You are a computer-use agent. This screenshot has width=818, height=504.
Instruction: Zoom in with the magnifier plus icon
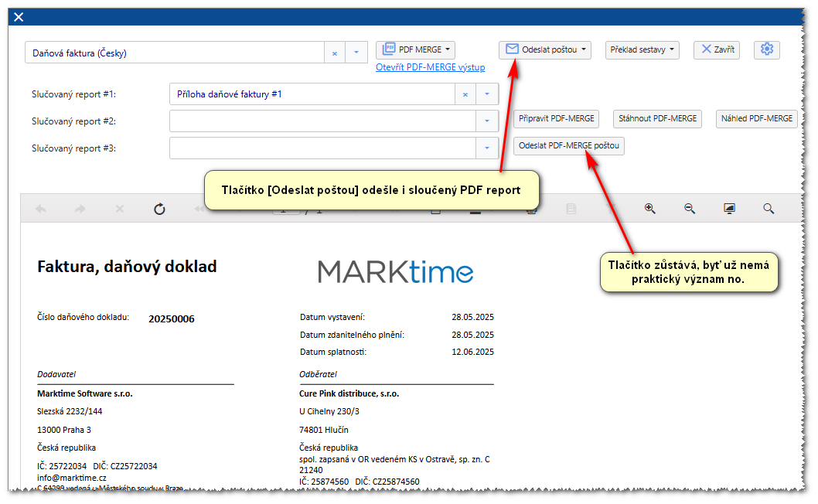pyautogui.click(x=650, y=209)
